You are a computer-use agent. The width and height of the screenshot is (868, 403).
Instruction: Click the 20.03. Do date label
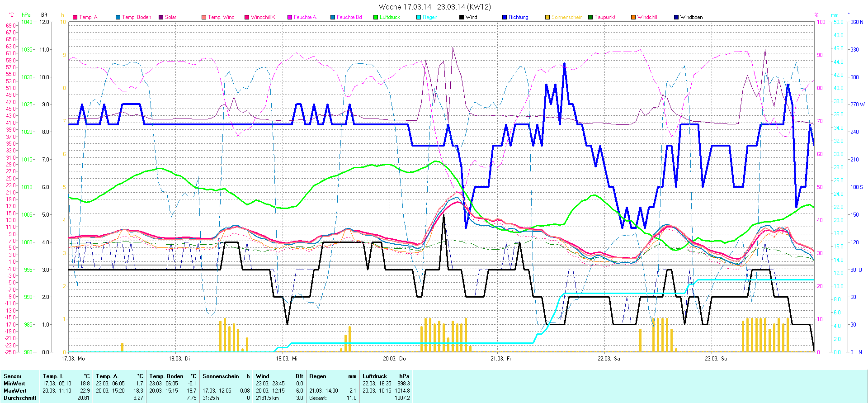click(394, 359)
